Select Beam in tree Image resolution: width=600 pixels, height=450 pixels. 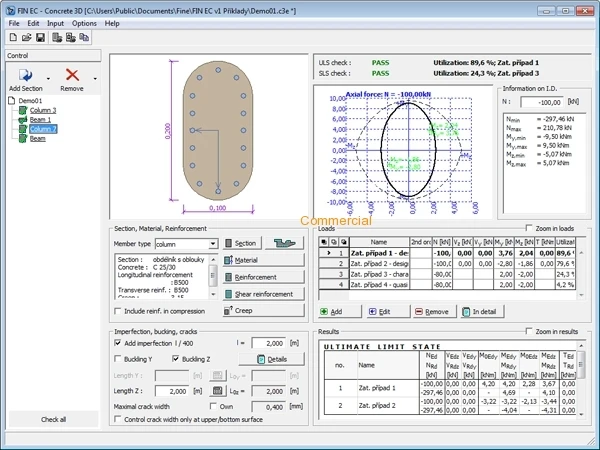click(38, 139)
